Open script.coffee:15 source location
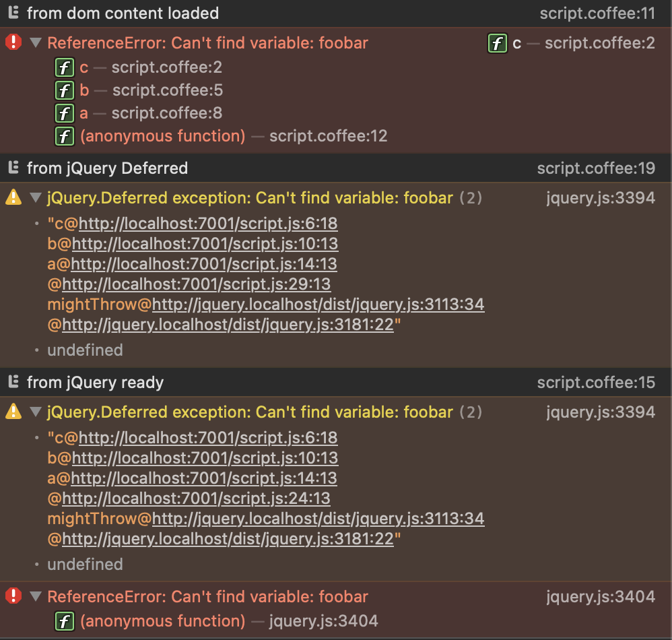Image resolution: width=672 pixels, height=640 pixels. pyautogui.click(x=596, y=383)
